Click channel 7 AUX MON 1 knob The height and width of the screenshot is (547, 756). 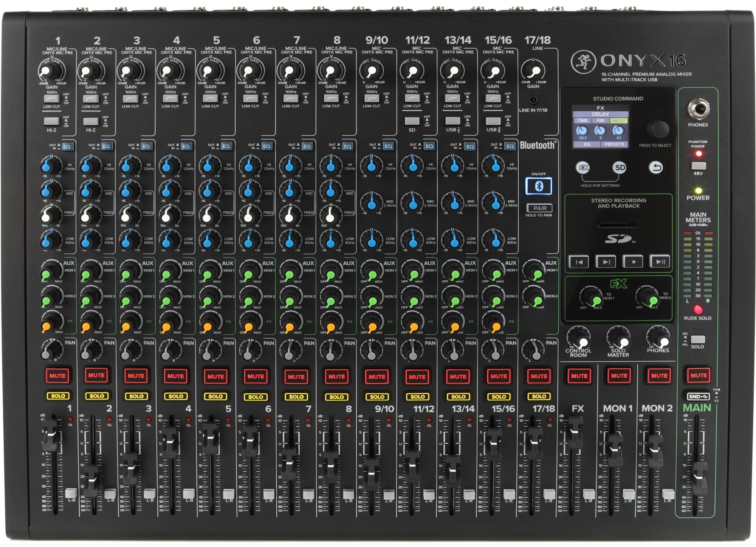tap(290, 271)
